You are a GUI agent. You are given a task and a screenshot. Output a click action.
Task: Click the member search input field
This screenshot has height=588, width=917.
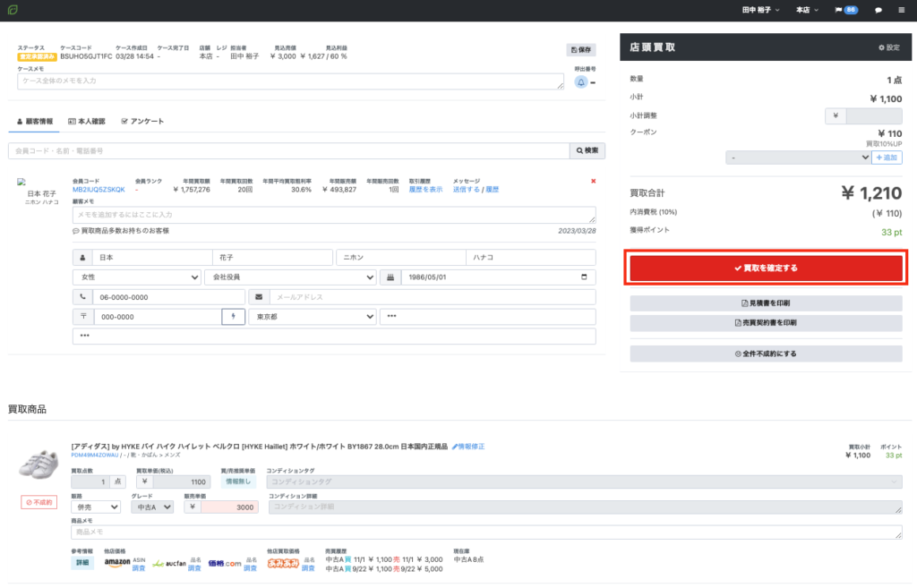coord(289,150)
